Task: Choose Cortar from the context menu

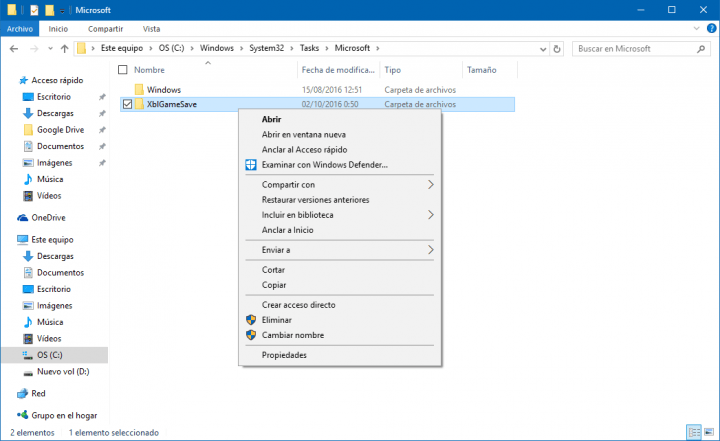Action: 273,270
